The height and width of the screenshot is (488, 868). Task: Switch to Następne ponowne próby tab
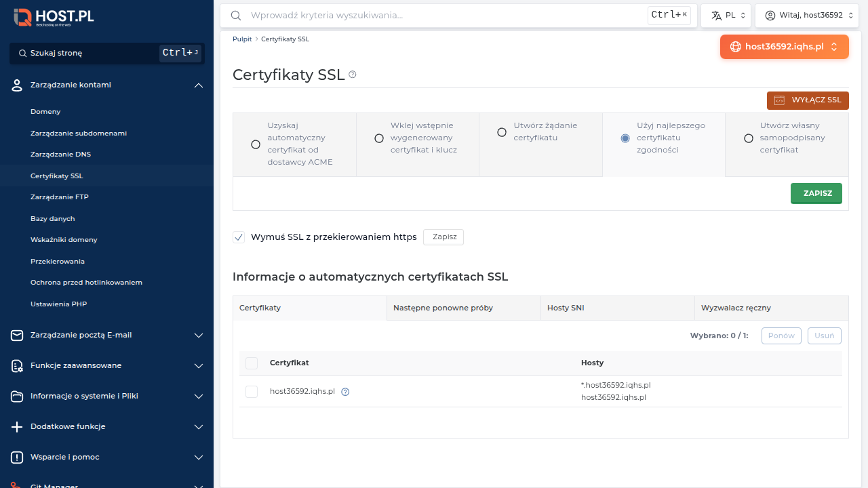click(464, 308)
